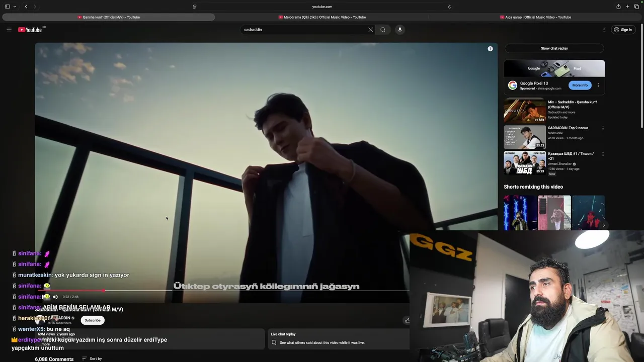Click More info on Google Pixel 10 ad
Screen dimensions: 644x362
tap(580, 85)
